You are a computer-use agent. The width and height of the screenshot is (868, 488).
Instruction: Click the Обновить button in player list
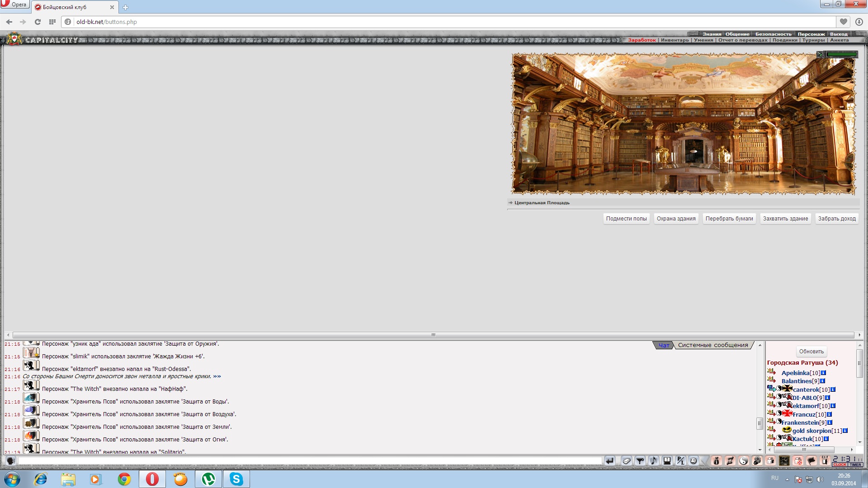tap(811, 352)
